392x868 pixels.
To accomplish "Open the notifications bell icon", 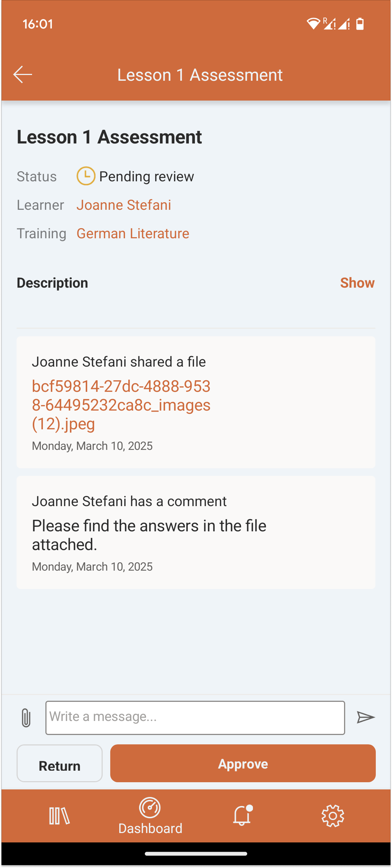I will coord(242,815).
